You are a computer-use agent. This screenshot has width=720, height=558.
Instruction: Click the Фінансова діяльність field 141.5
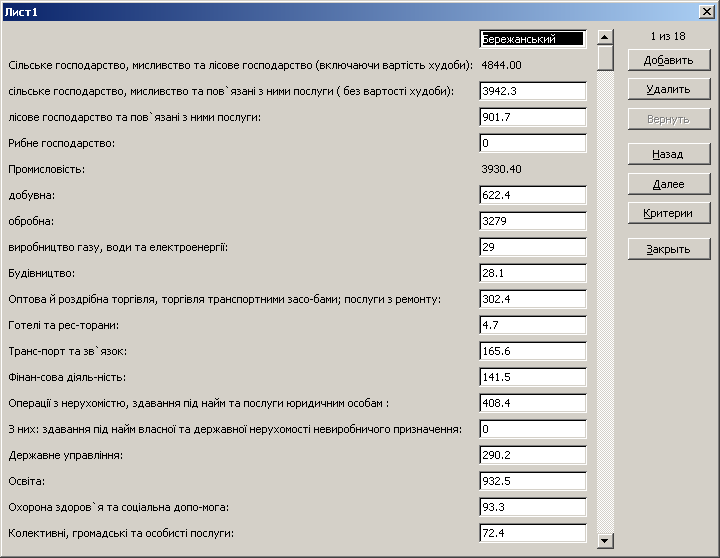[533, 377]
